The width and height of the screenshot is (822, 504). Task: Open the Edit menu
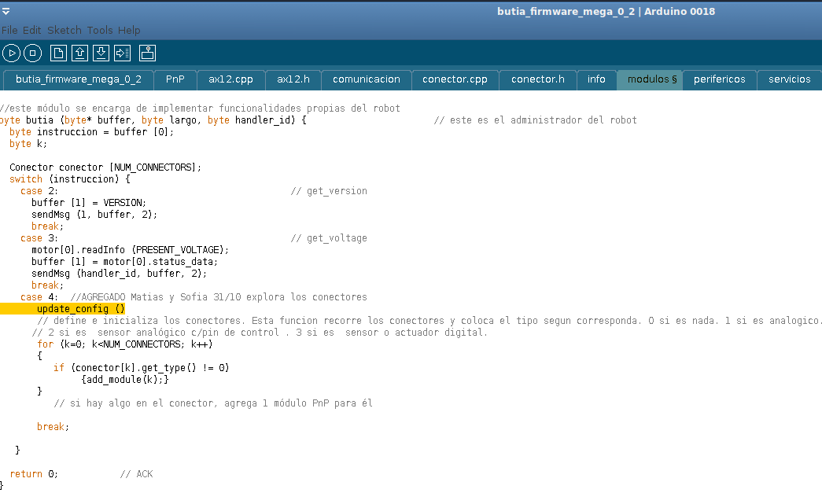point(32,31)
